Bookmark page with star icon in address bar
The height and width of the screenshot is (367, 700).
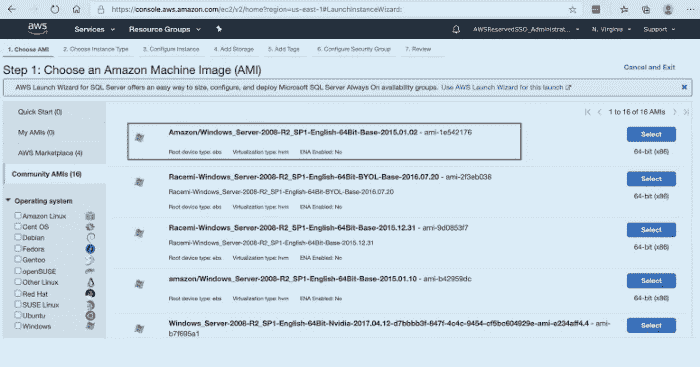tap(572, 9)
